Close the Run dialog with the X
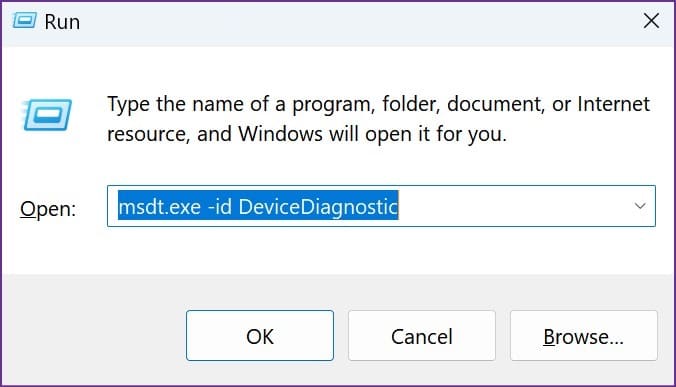 pos(651,20)
